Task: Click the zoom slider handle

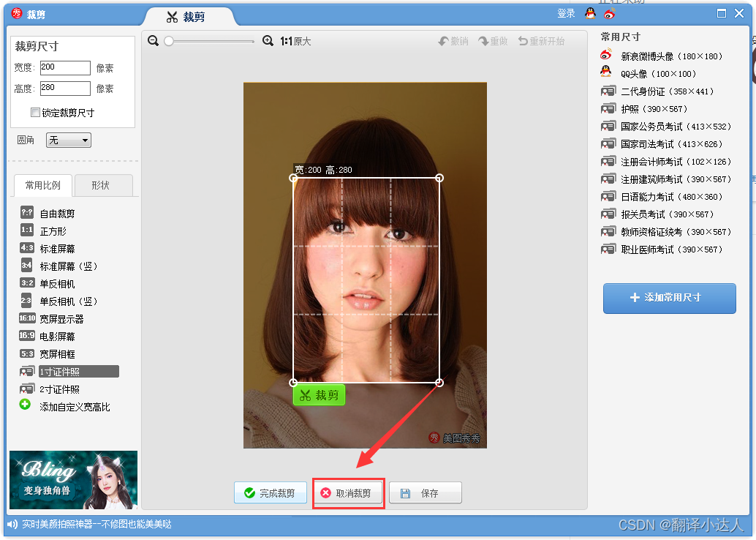Action: pos(169,42)
